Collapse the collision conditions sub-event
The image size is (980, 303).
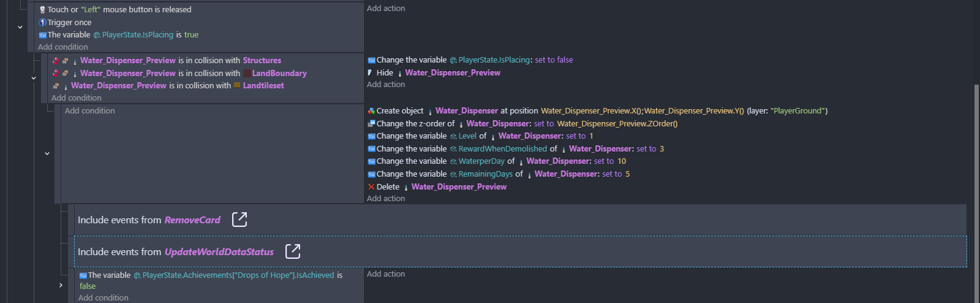tap(34, 78)
